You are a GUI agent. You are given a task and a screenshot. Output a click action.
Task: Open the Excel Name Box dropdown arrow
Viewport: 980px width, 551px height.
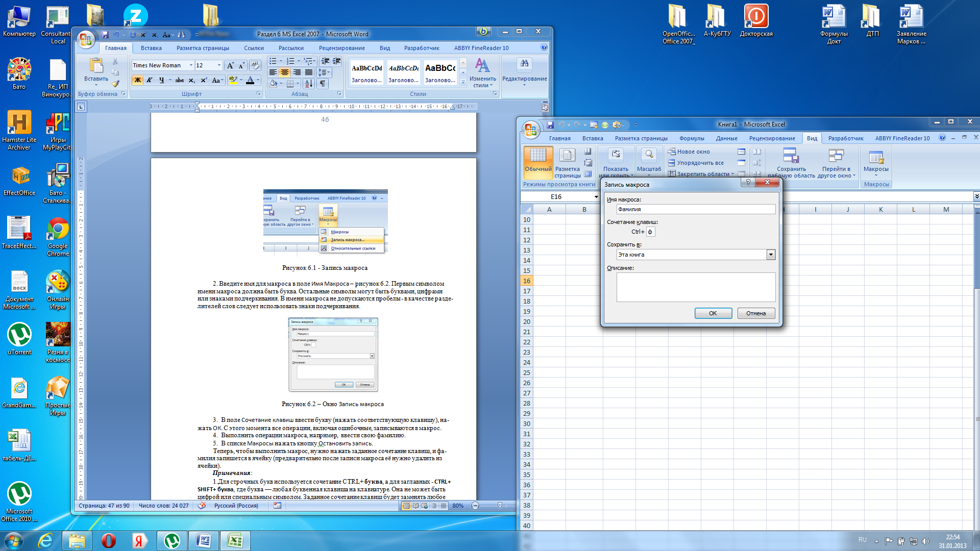pos(596,197)
